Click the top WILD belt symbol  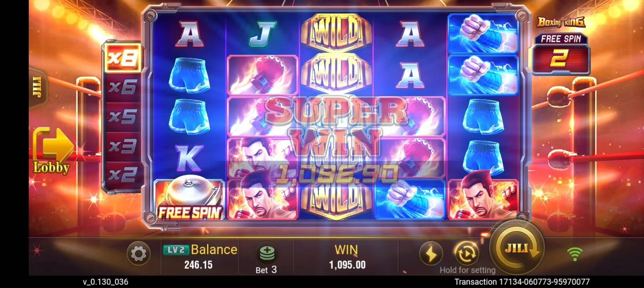(x=336, y=32)
